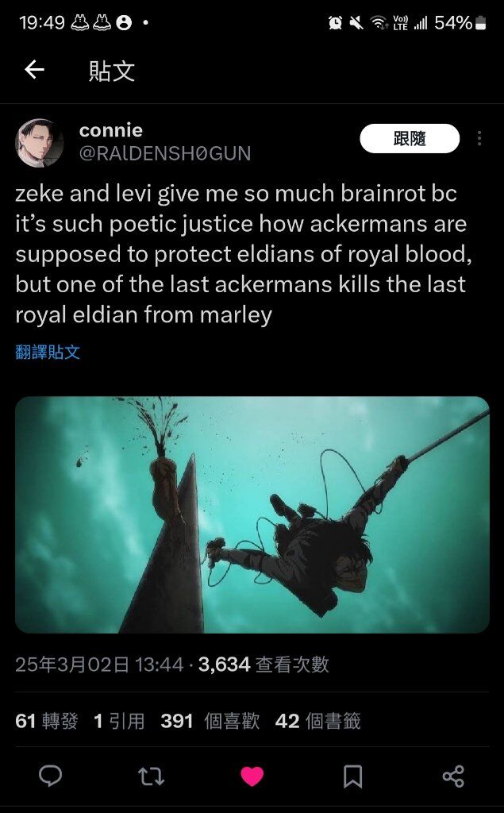Open the three-dot more options menu
504x813 pixels.
[479, 138]
